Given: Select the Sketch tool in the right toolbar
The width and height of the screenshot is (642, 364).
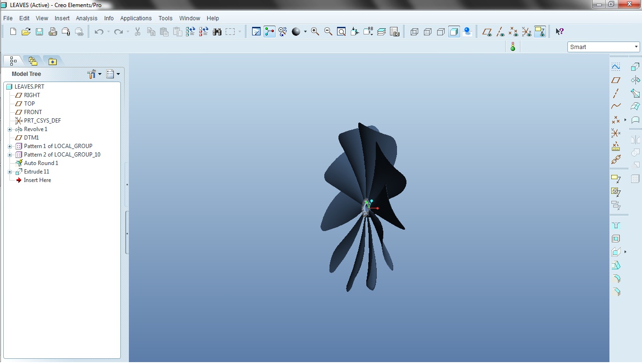Looking at the screenshot, I should [x=616, y=67].
